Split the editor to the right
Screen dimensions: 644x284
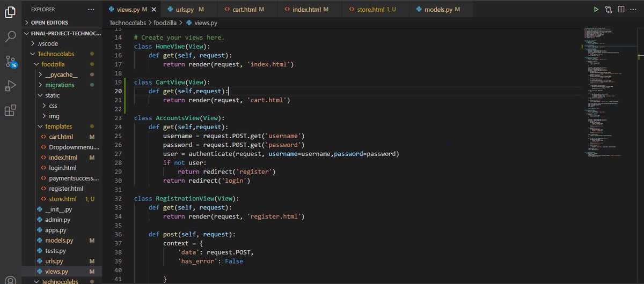[621, 9]
